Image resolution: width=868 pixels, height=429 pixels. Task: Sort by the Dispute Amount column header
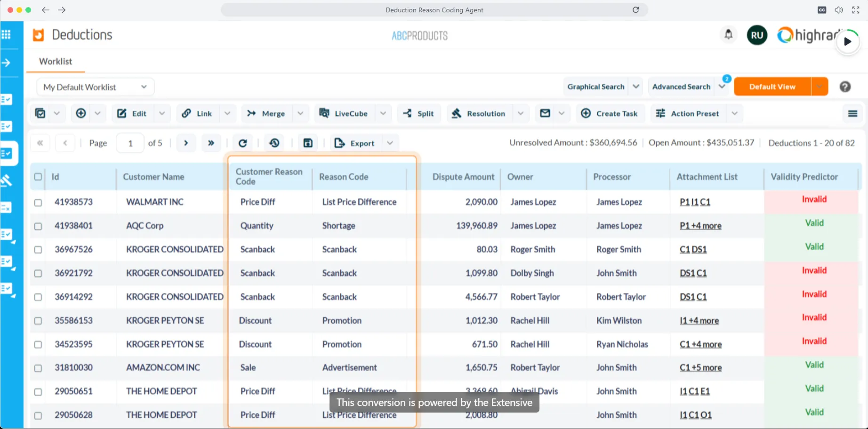463,177
